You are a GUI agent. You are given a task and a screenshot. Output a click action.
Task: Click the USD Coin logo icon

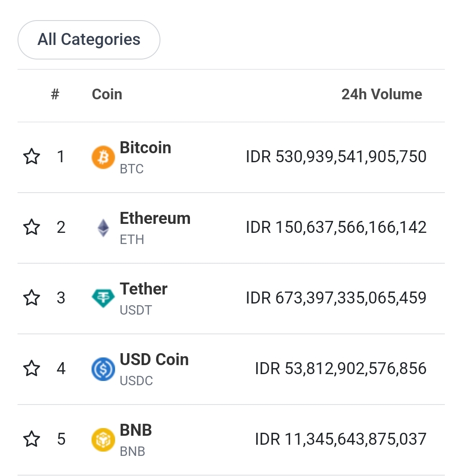point(103,369)
